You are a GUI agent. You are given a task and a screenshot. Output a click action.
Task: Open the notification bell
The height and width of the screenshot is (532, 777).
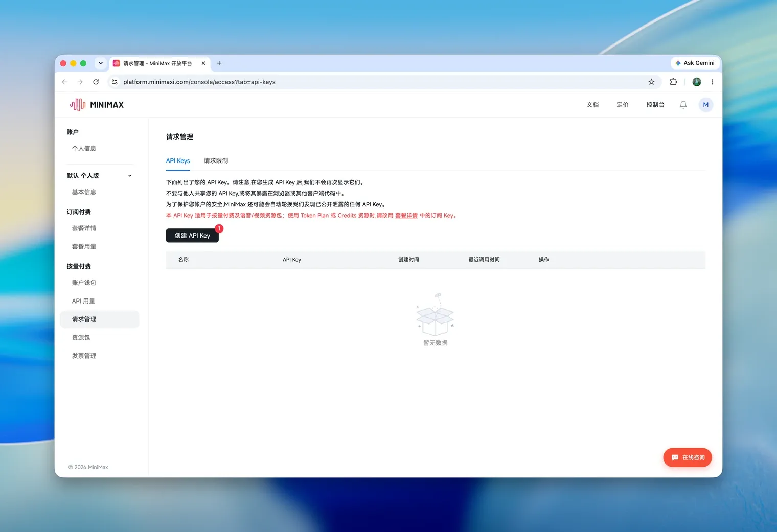pyautogui.click(x=683, y=105)
